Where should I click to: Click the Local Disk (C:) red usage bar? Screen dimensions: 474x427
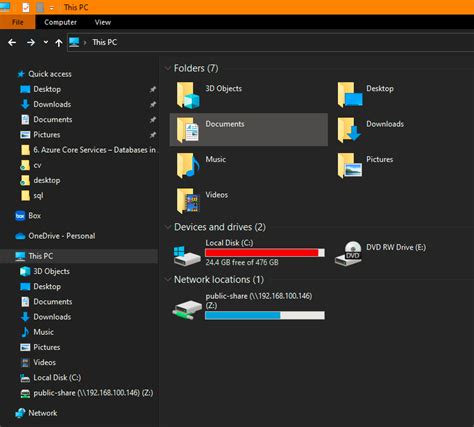point(265,253)
